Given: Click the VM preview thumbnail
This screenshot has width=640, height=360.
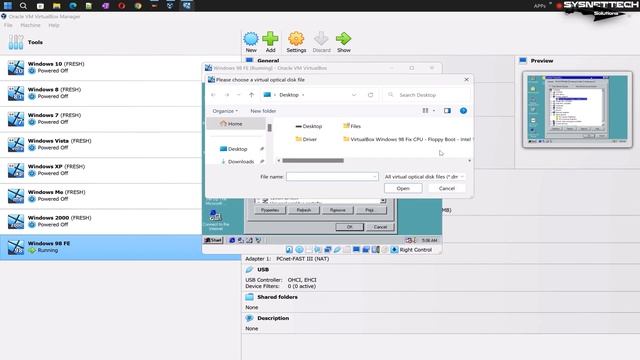Looking at the screenshot, I should (x=577, y=109).
